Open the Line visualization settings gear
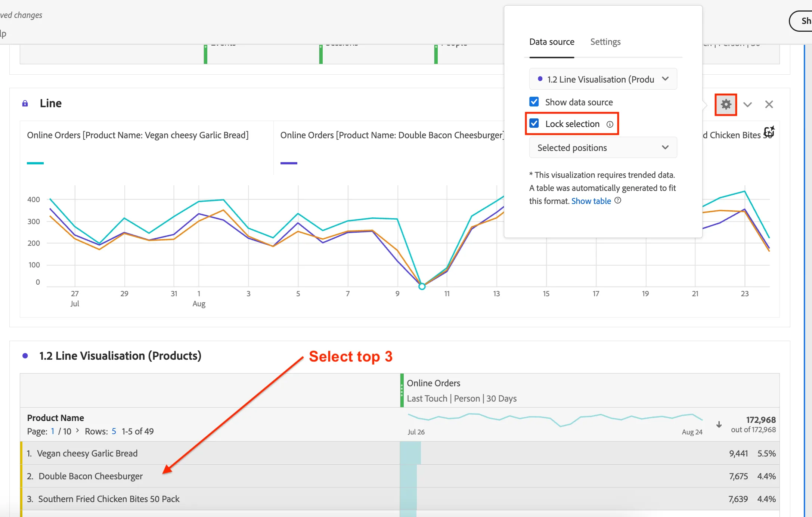Image resolution: width=812 pixels, height=517 pixels. (726, 104)
